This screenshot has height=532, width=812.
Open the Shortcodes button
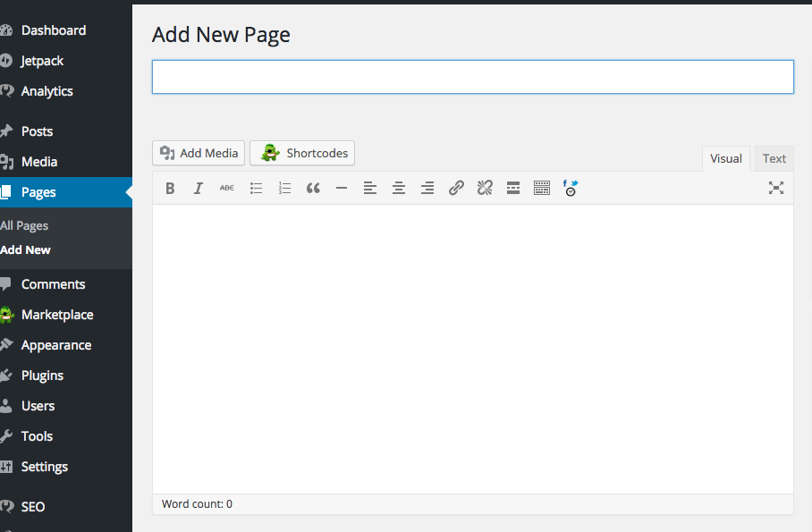[302, 153]
